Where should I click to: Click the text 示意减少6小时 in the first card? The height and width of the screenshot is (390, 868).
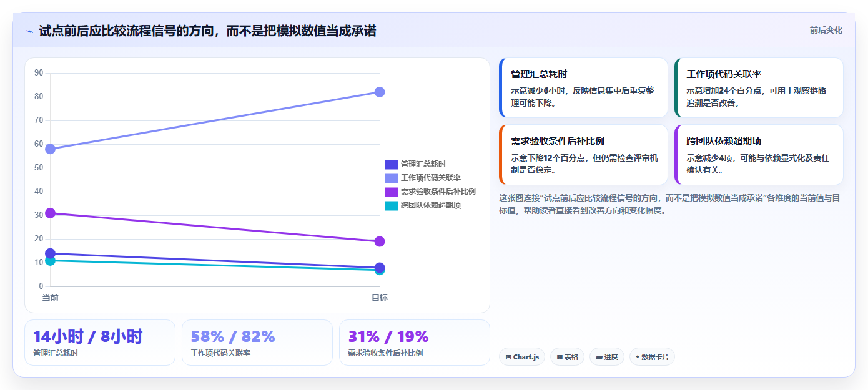[538, 90]
